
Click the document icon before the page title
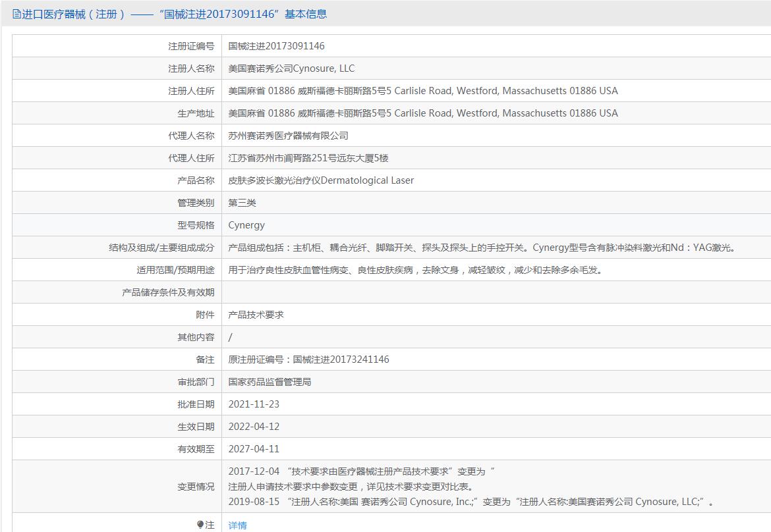(x=16, y=14)
